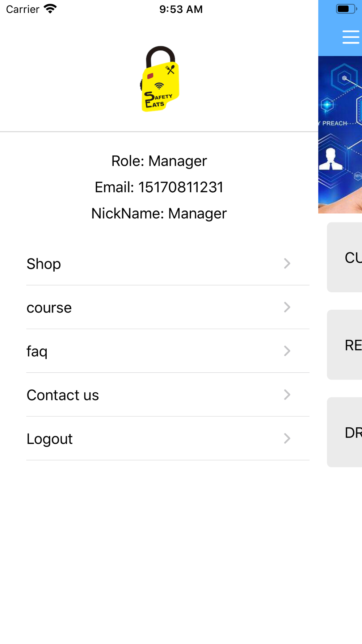Open the Shop menu item
The height and width of the screenshot is (644, 362).
pyautogui.click(x=168, y=264)
